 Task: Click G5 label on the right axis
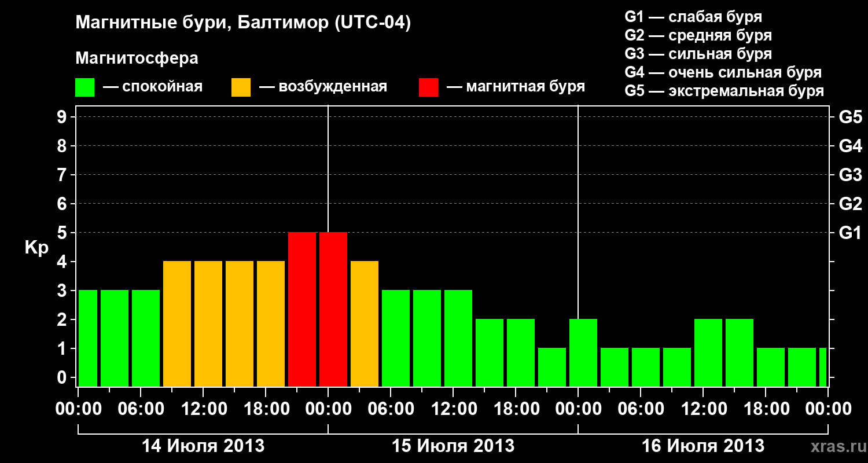pyautogui.click(x=850, y=117)
